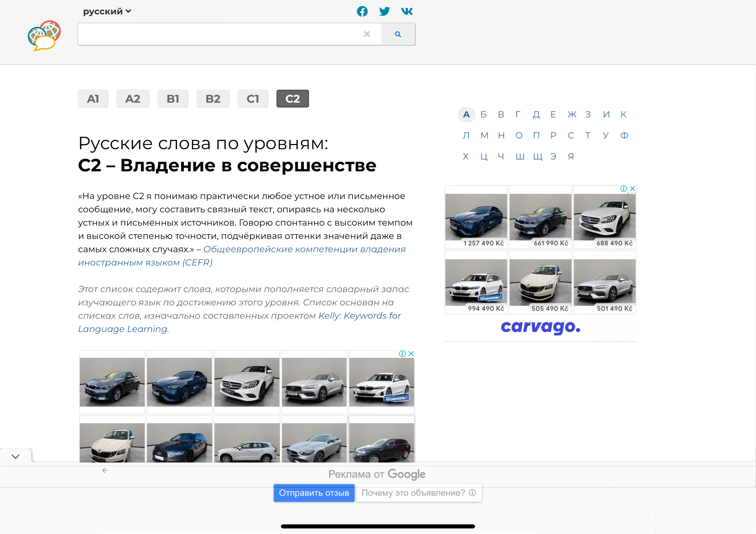
Task: Click the site logo with globes
Action: [x=44, y=35]
